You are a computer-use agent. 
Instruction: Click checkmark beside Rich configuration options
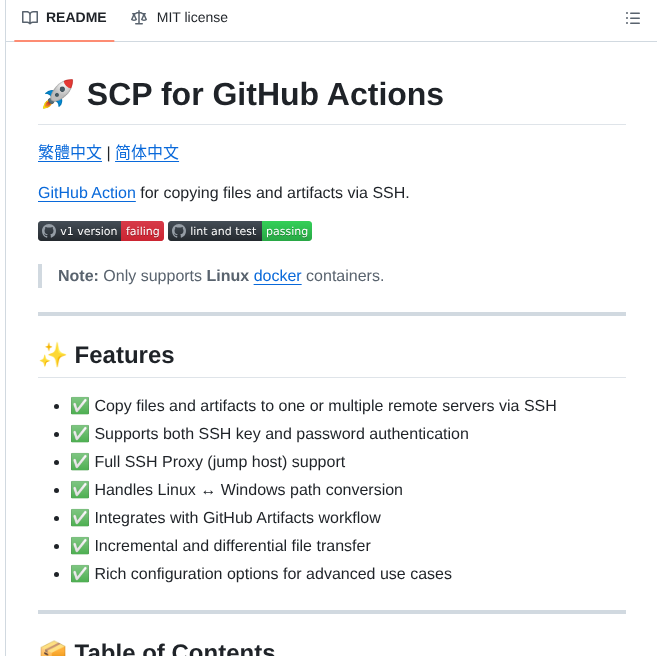[80, 574]
